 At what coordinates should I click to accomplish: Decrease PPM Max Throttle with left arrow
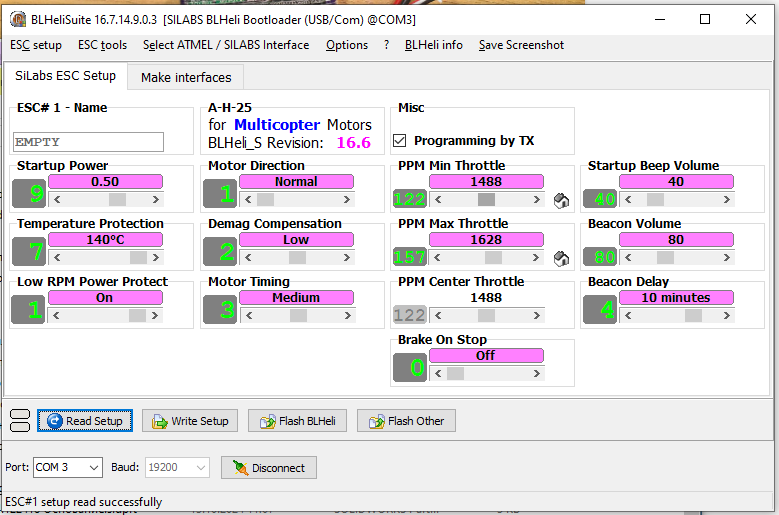[x=438, y=257]
